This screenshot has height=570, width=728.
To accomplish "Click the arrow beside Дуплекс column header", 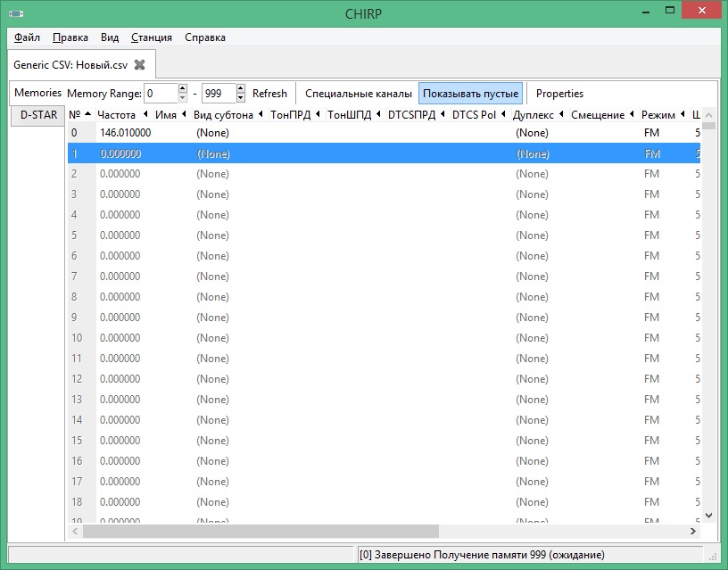I will point(561,114).
